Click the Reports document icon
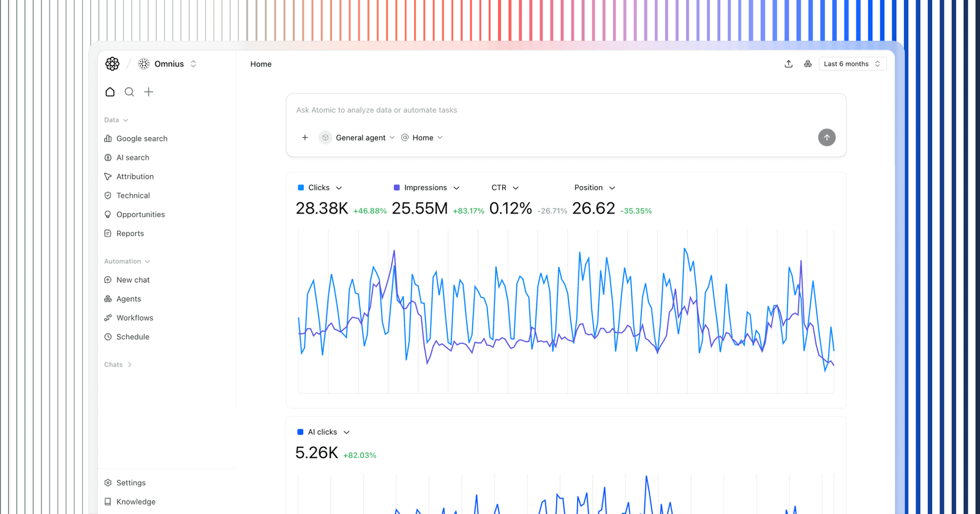This screenshot has width=980, height=514. [108, 234]
